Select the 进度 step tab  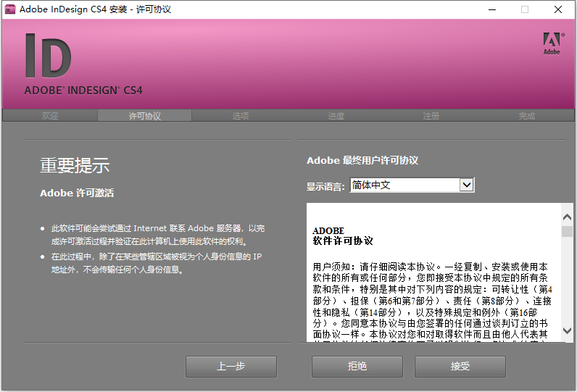(336, 116)
